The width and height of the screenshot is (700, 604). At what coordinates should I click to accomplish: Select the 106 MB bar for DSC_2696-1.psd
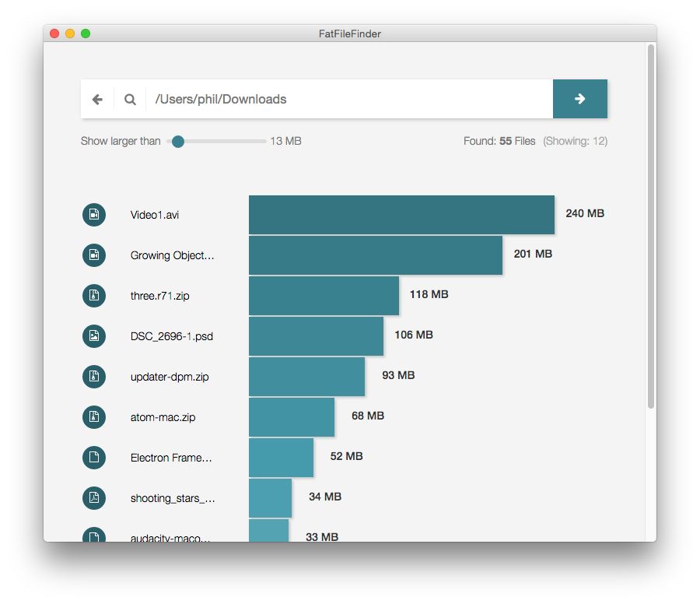click(x=315, y=336)
